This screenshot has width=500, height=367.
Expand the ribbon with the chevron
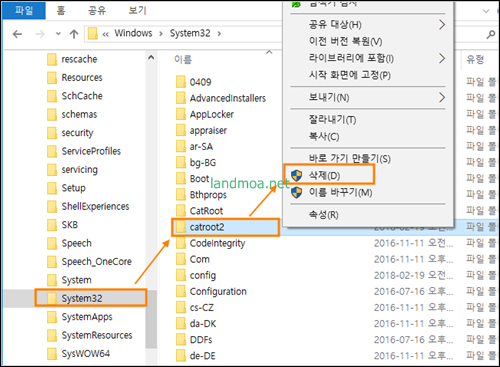point(486,11)
